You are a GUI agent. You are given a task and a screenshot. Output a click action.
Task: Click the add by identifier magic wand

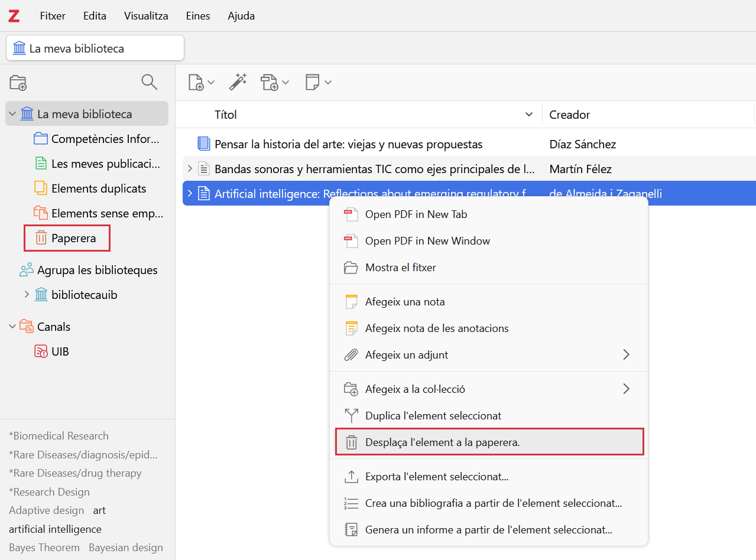(x=238, y=82)
